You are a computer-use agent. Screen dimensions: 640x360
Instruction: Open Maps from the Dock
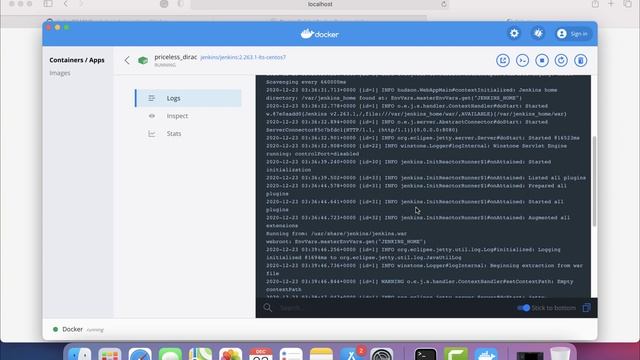[x=200, y=354]
